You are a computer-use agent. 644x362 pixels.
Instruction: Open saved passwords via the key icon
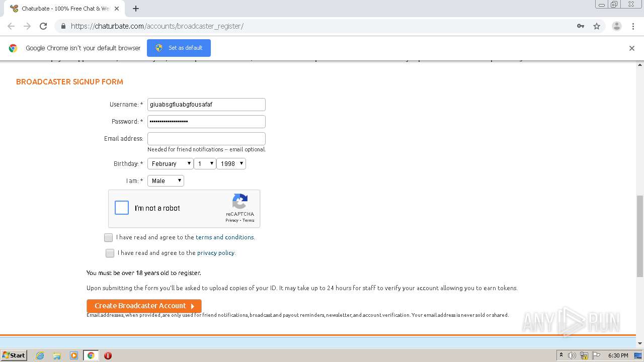[581, 26]
